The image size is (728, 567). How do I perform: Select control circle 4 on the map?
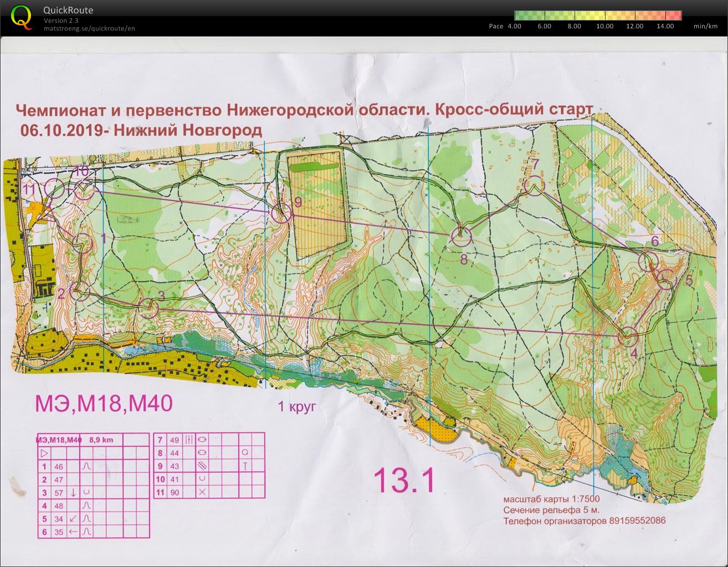[x=628, y=336]
